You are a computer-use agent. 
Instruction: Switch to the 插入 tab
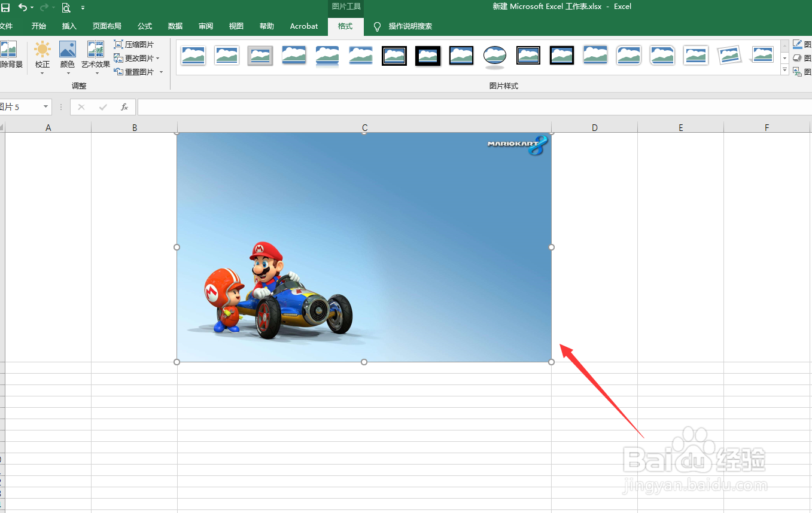click(x=69, y=26)
